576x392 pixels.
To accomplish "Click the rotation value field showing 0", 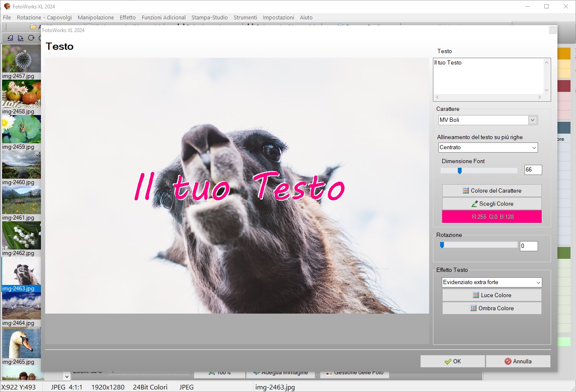I will pyautogui.click(x=529, y=246).
